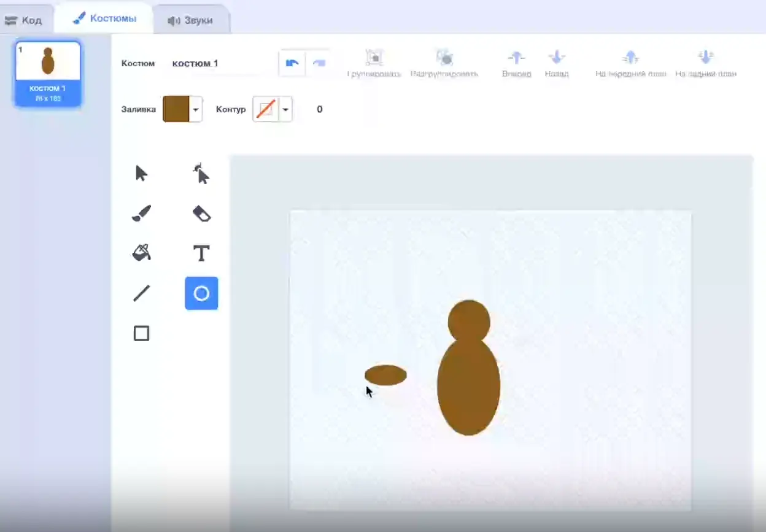
Task: Click the brown head circle on canvas
Action: 469,321
